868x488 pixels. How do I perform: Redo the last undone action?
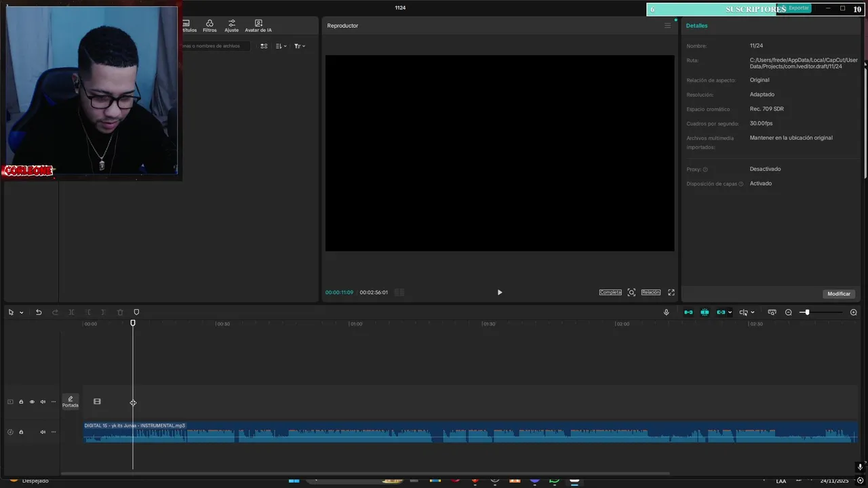point(55,312)
